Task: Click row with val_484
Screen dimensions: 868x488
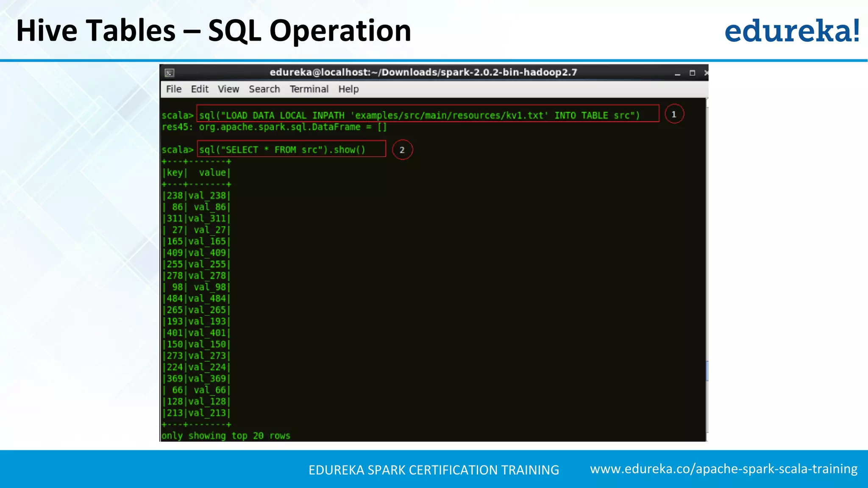Action: pyautogui.click(x=196, y=299)
